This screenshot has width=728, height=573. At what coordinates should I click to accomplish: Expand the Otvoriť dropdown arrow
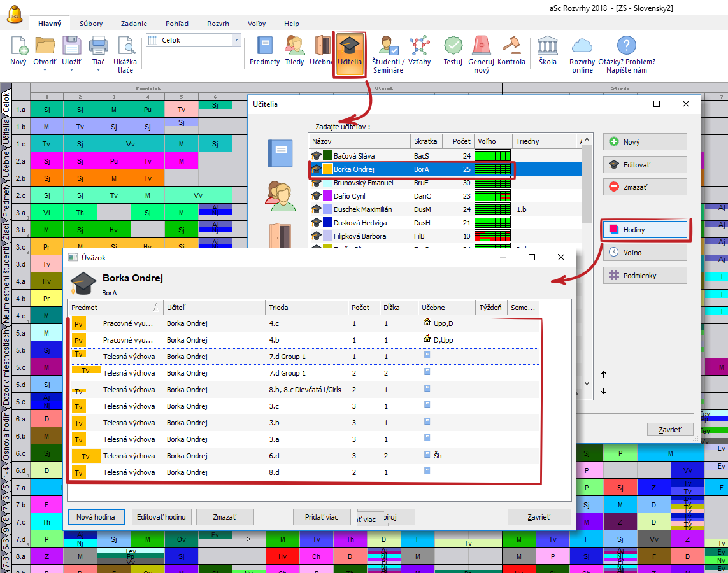point(45,70)
